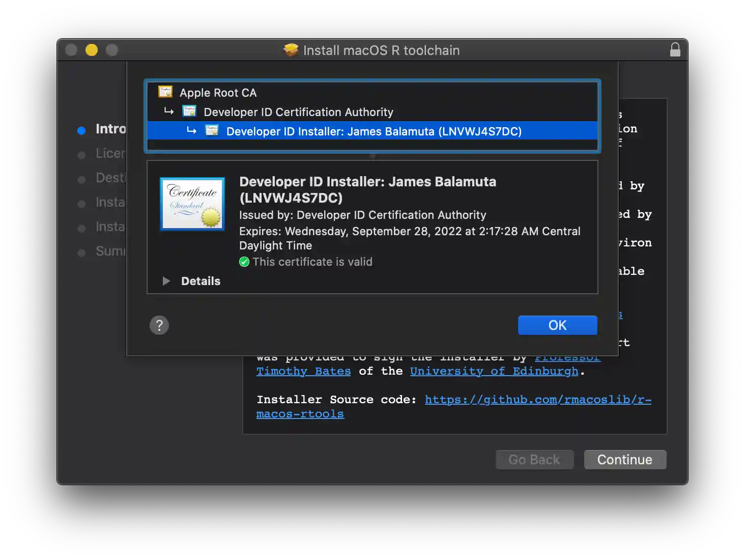The width and height of the screenshot is (745, 560).
Task: Click the help question mark icon
Action: (x=159, y=325)
